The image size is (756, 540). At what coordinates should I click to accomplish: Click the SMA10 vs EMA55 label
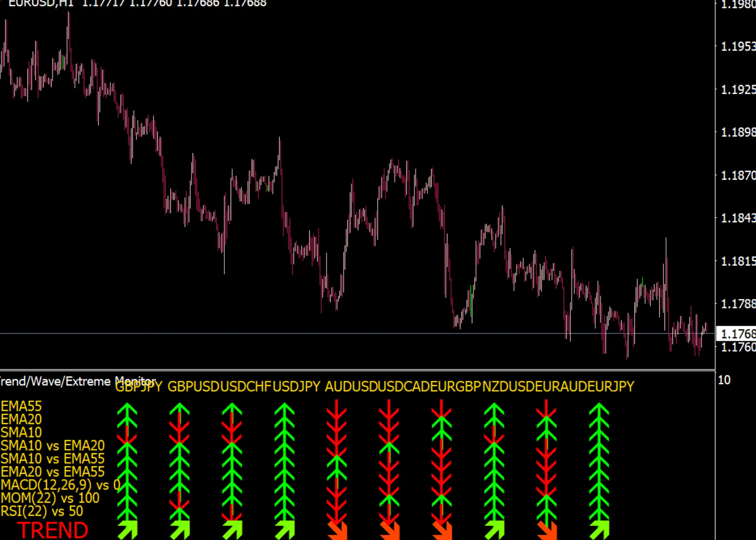pyautogui.click(x=52, y=459)
